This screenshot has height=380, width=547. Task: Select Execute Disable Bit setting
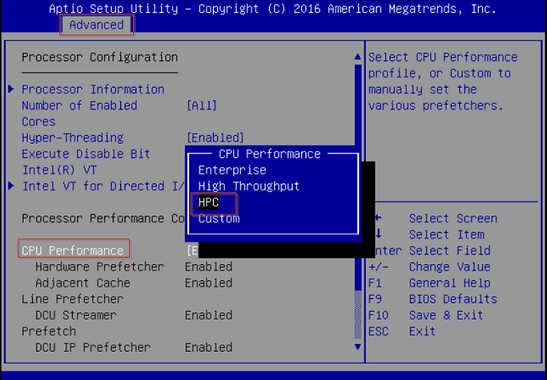(86, 154)
